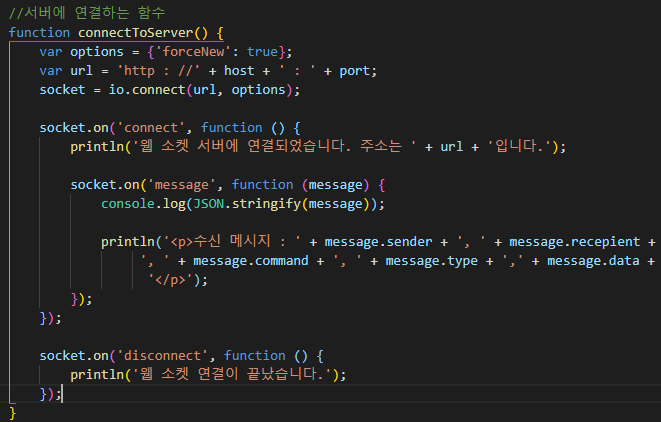Image resolution: width=661 pixels, height=422 pixels.
Task: Click the 'http : //' string literal
Action: tap(159, 71)
